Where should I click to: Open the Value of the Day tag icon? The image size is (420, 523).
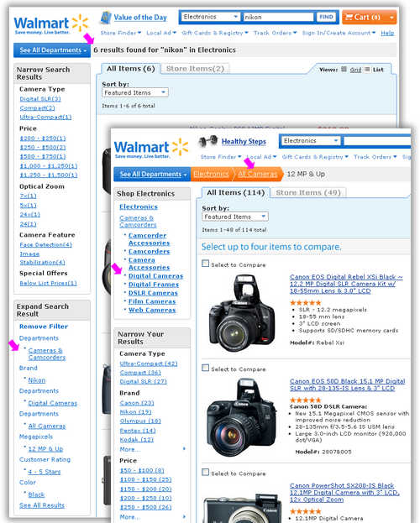(106, 18)
